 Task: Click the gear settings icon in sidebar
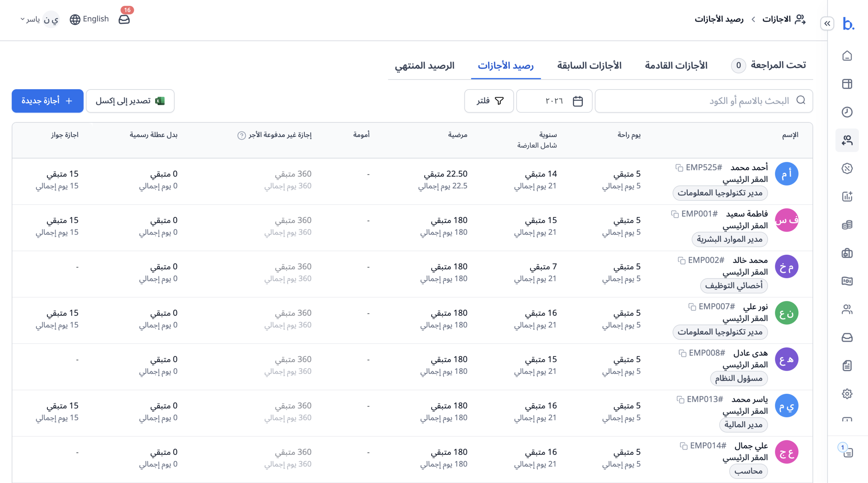pos(847,394)
